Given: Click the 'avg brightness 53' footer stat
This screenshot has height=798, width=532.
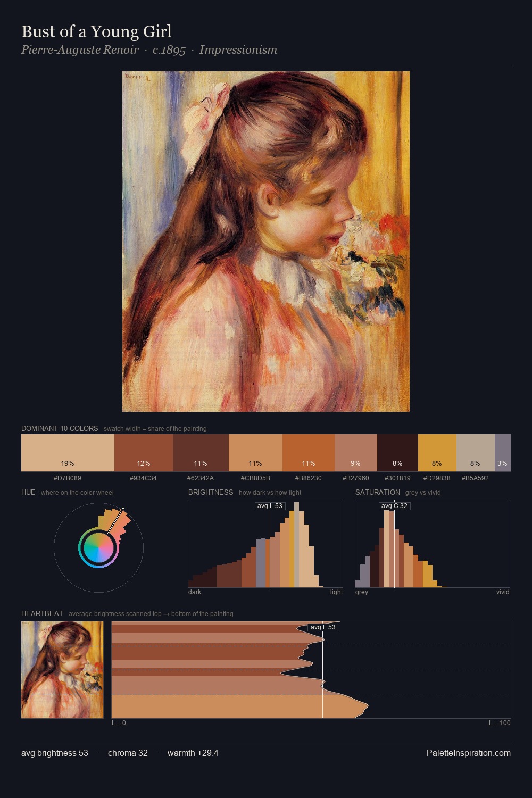Looking at the screenshot, I should click(x=55, y=753).
